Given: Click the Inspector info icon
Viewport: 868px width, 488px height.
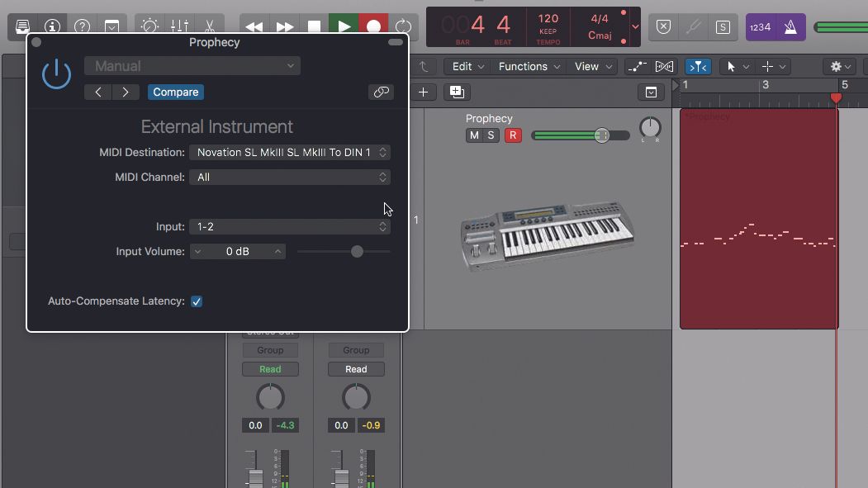Looking at the screenshot, I should [53, 26].
